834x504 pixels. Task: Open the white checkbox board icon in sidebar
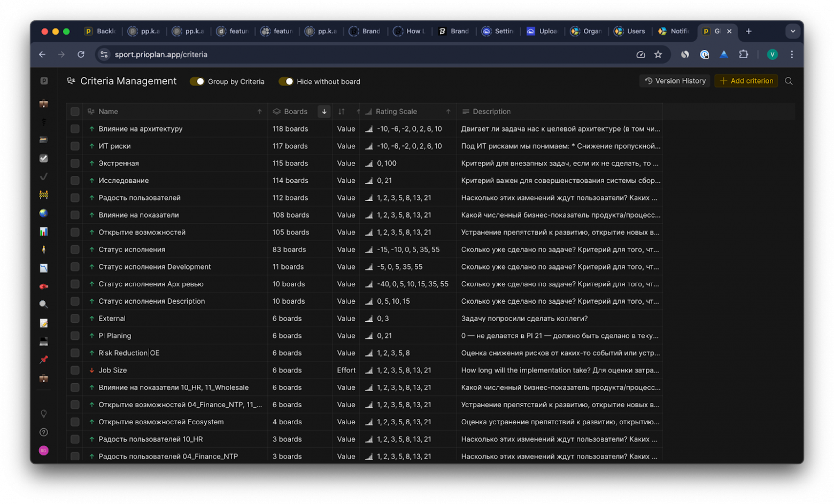(44, 158)
